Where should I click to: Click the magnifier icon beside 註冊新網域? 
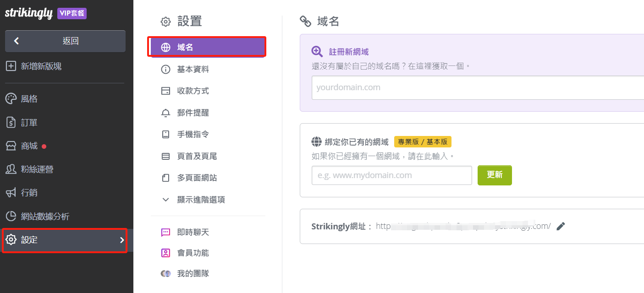(x=317, y=52)
